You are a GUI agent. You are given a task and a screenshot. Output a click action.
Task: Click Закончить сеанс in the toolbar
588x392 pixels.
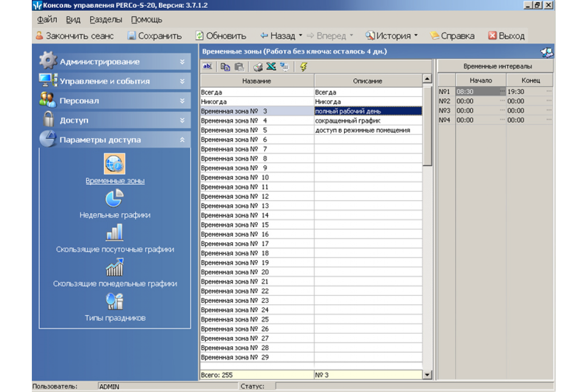[75, 36]
